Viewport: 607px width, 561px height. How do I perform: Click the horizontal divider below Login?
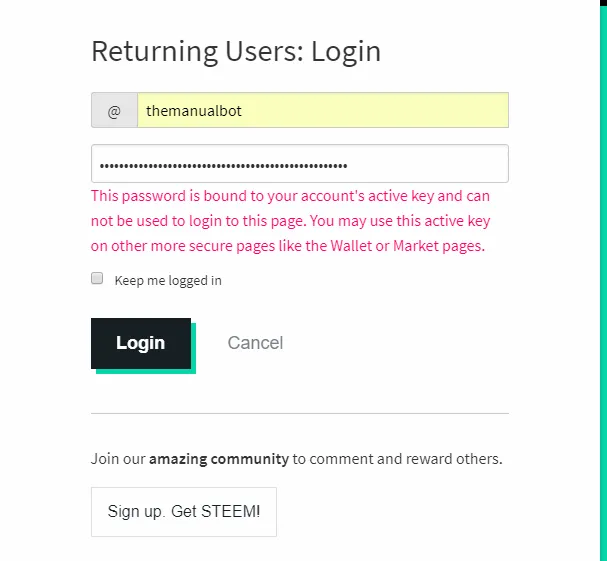click(300, 413)
